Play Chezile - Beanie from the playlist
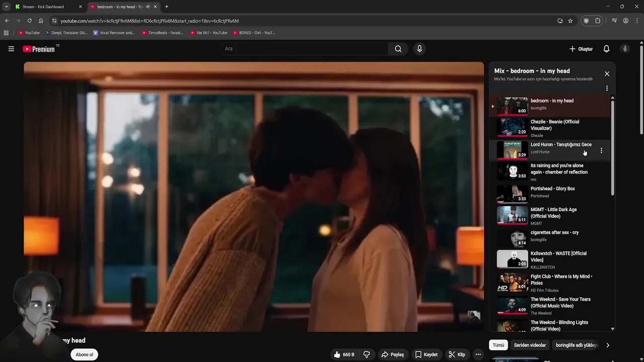644x362 pixels. click(x=550, y=128)
